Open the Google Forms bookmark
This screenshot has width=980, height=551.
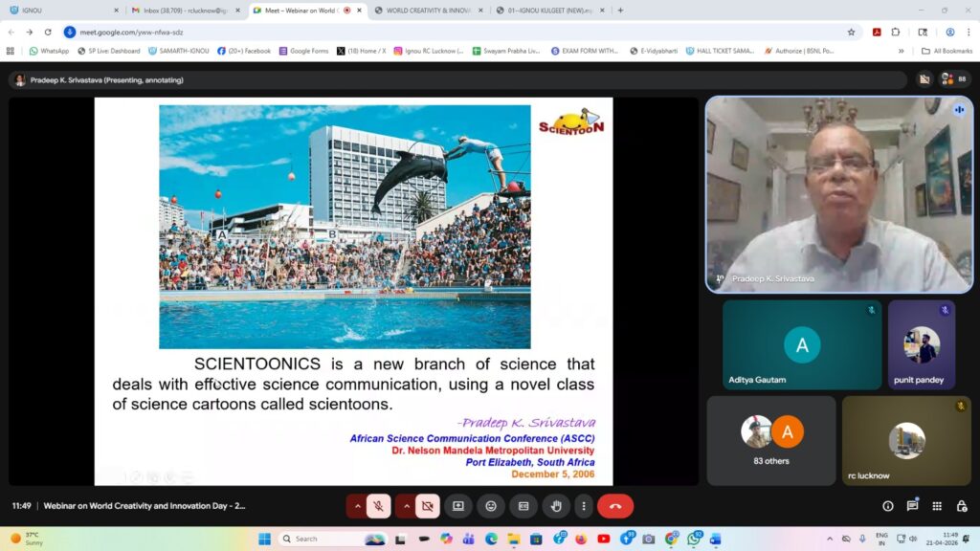(x=303, y=51)
